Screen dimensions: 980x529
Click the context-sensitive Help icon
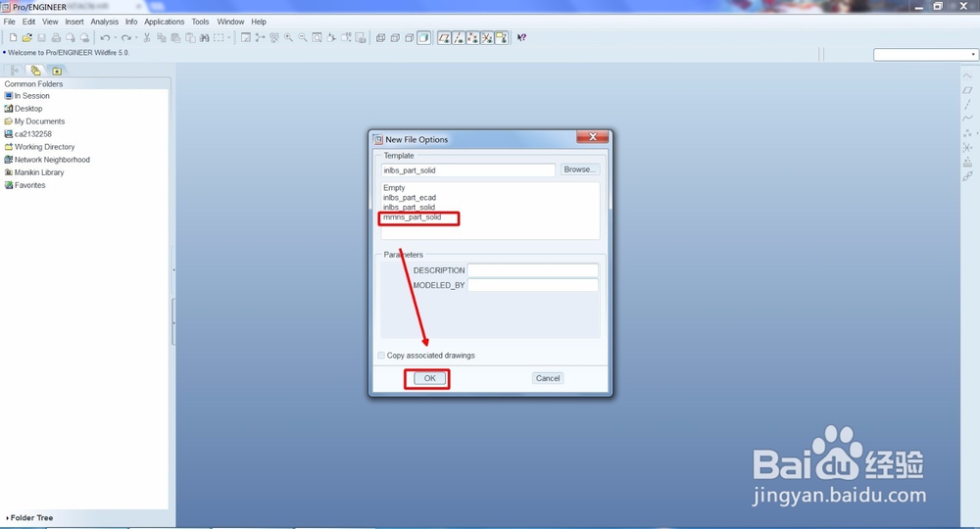pos(522,38)
